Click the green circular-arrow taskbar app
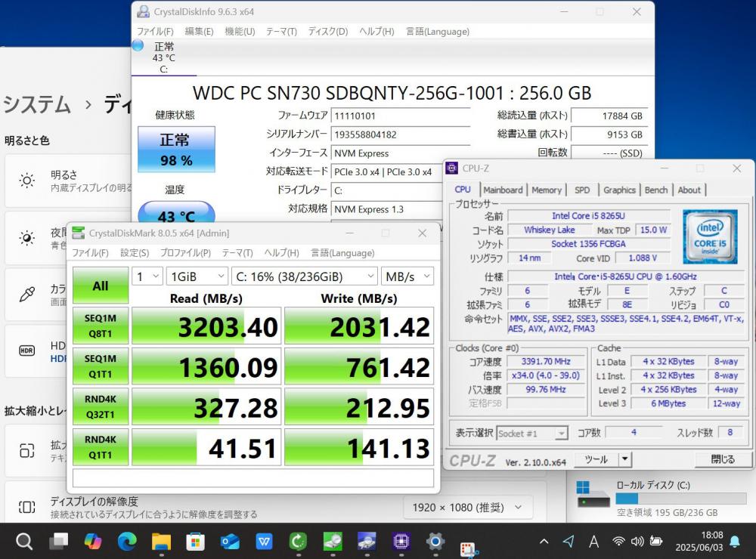This screenshot has height=559, width=756. pyautogui.click(x=298, y=542)
